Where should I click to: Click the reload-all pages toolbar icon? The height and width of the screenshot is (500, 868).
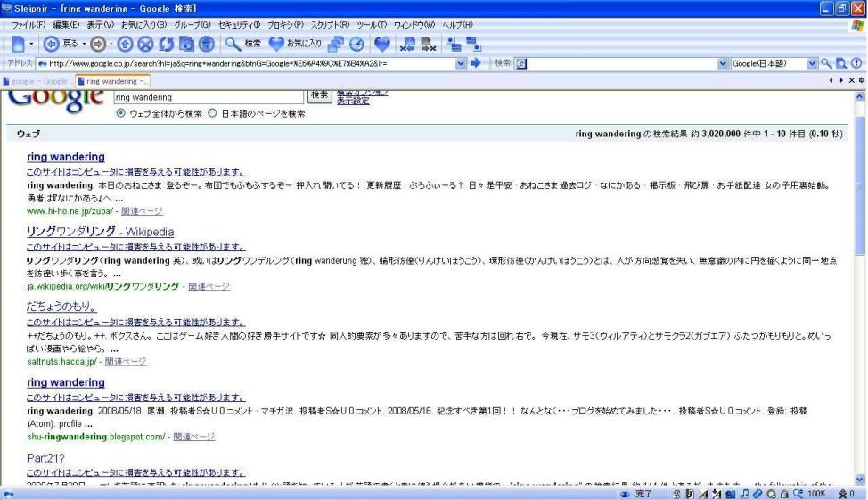point(186,44)
